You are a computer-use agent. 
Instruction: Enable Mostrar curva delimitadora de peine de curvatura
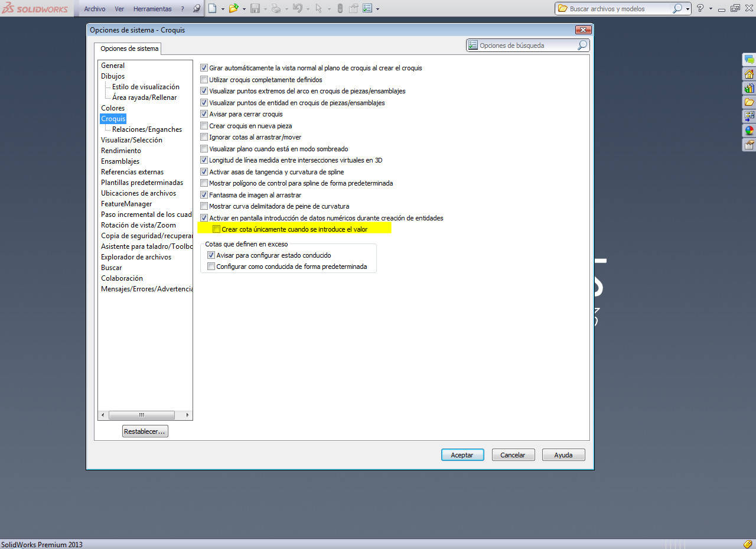coord(204,206)
